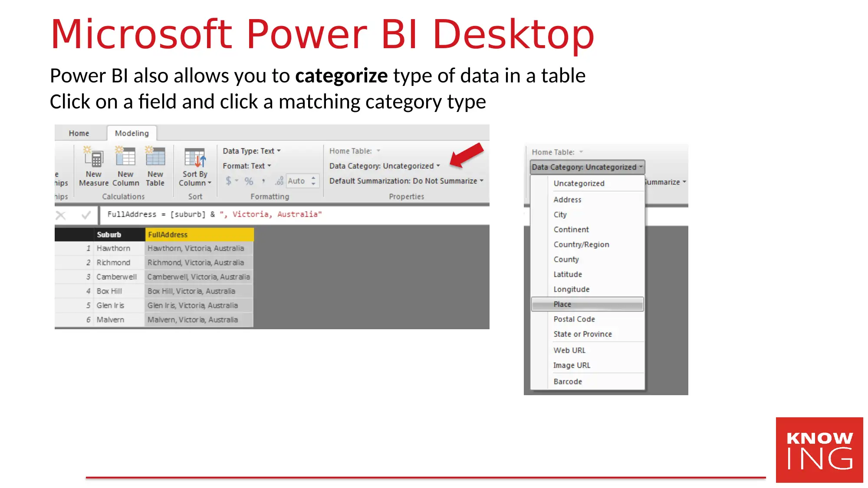Choose the highlighted Place category

pyautogui.click(x=587, y=304)
